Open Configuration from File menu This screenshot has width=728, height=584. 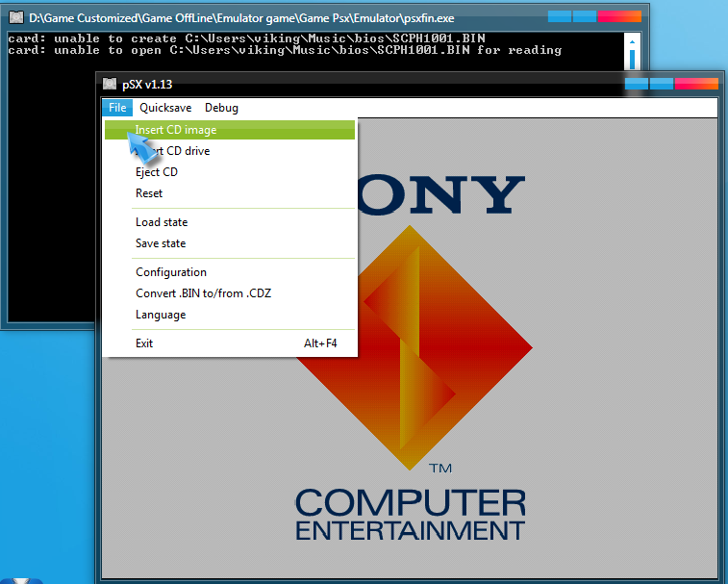pyautogui.click(x=230, y=272)
